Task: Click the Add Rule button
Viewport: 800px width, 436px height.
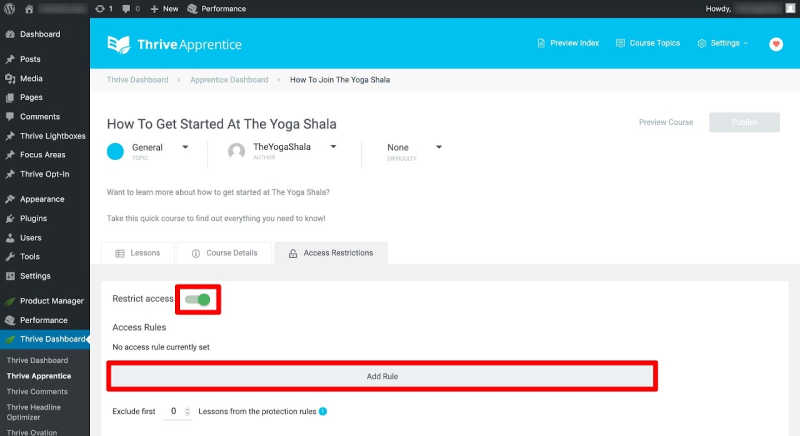Action: 382,376
